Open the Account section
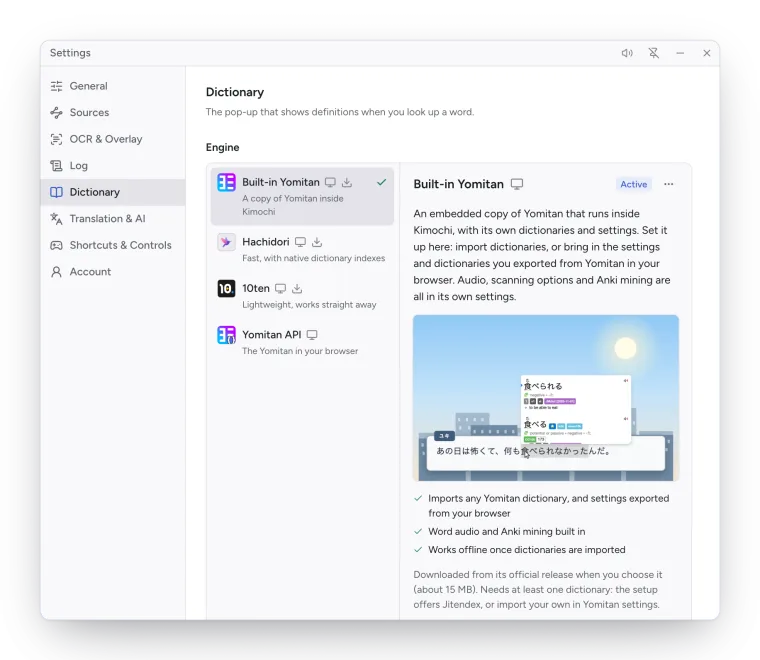Image resolution: width=760 pixels, height=660 pixels. pos(113,272)
